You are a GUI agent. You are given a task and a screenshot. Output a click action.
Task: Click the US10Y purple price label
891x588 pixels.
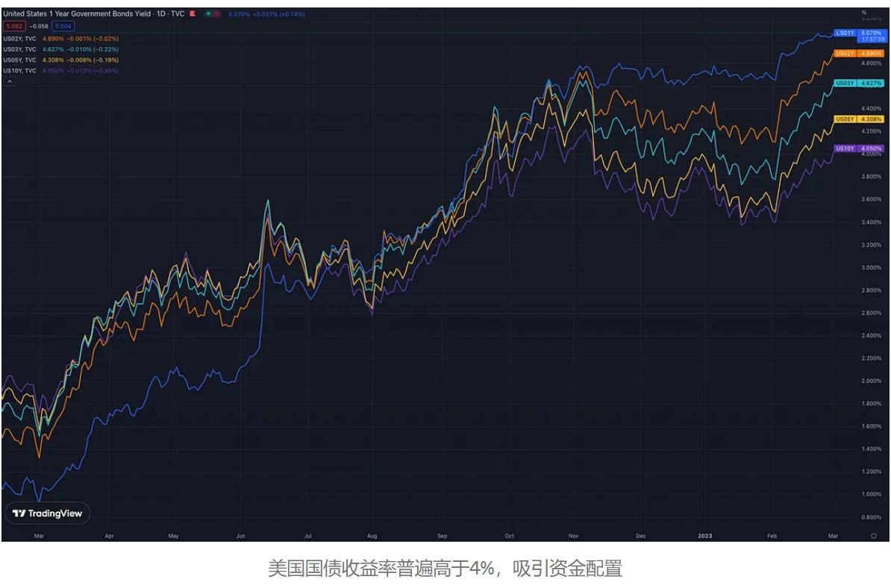point(858,148)
